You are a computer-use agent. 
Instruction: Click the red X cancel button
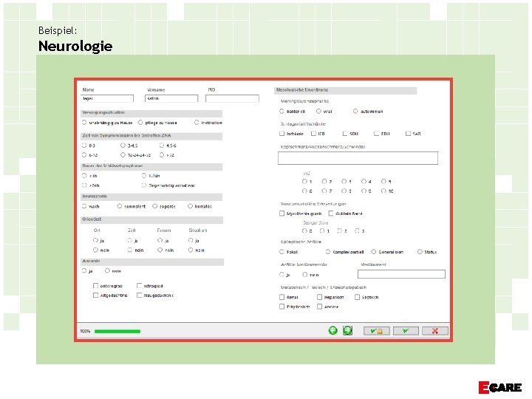(x=435, y=331)
